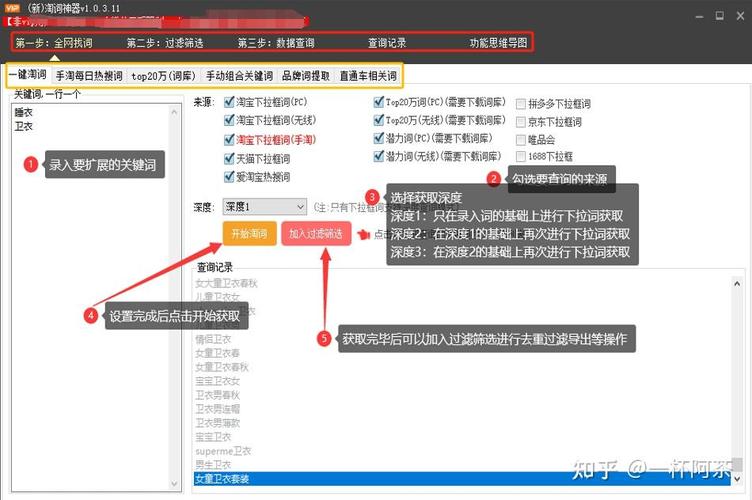Open the 深度 dropdown

point(265,207)
